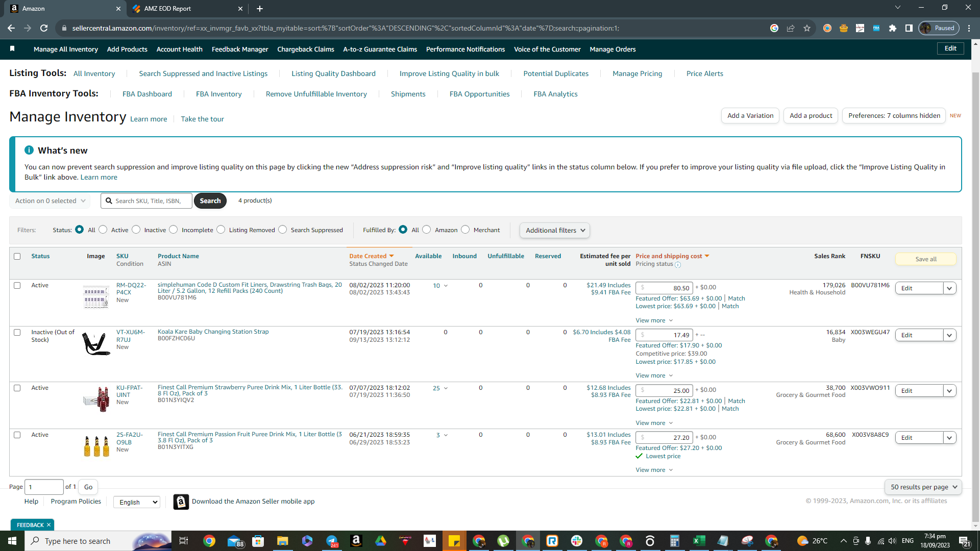Click the Save all button
980x551 pixels.
pos(926,259)
